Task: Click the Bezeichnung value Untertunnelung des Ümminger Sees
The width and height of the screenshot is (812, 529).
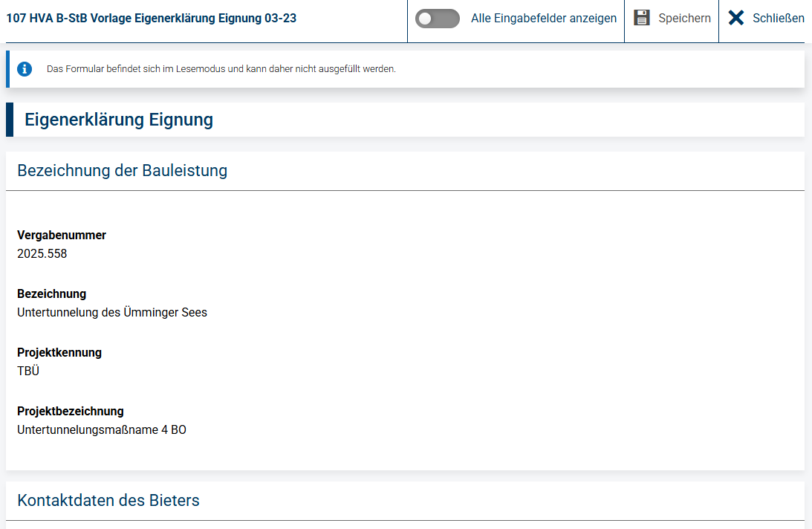Action: pyautogui.click(x=112, y=313)
